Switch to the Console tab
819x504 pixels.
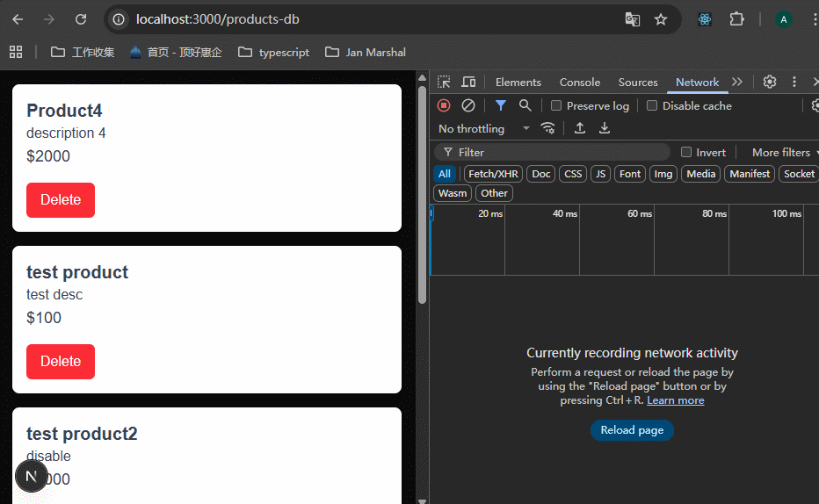(x=580, y=82)
